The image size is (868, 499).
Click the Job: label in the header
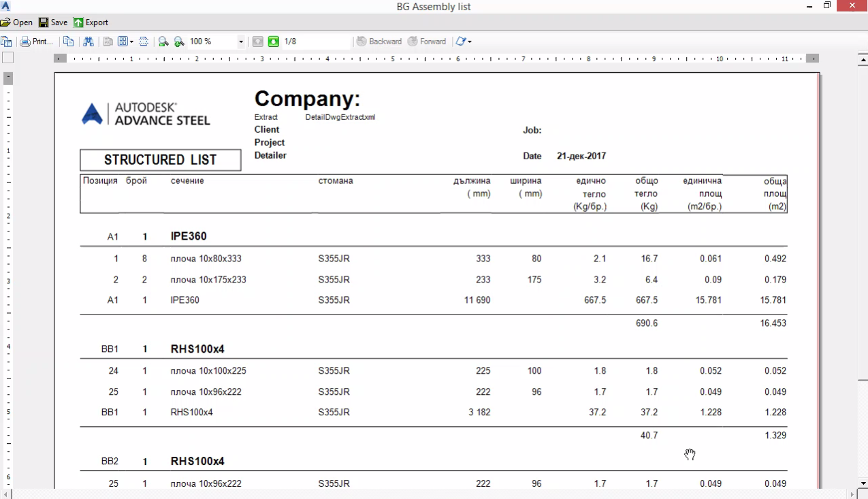pos(532,130)
